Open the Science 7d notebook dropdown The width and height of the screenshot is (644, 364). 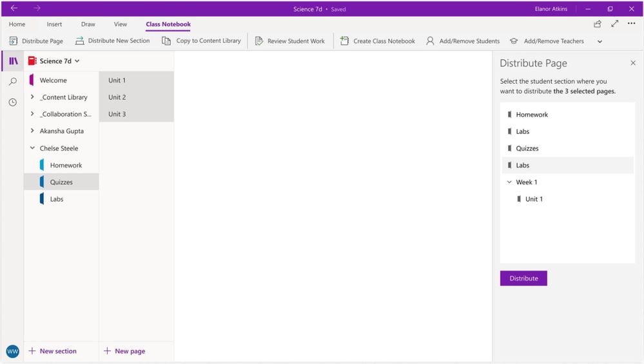[77, 61]
